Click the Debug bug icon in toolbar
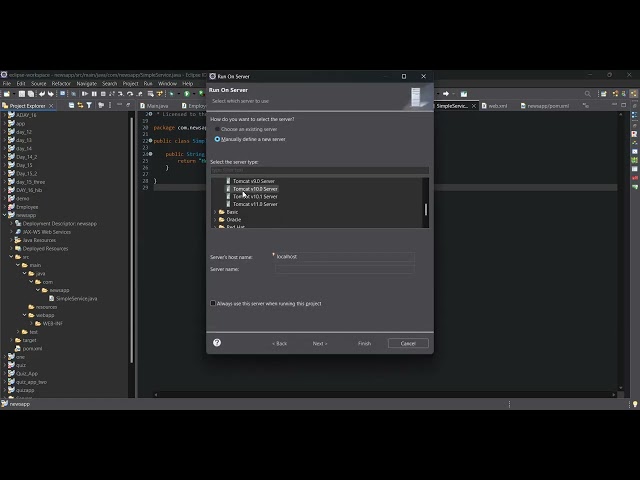This screenshot has width=640, height=480. (x=171, y=94)
